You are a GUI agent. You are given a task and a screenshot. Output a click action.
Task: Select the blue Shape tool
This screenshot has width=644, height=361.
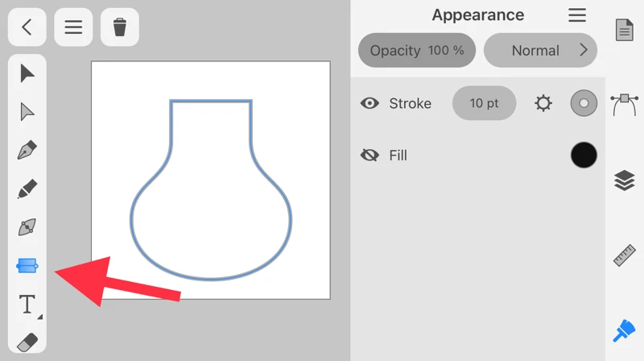click(x=27, y=265)
